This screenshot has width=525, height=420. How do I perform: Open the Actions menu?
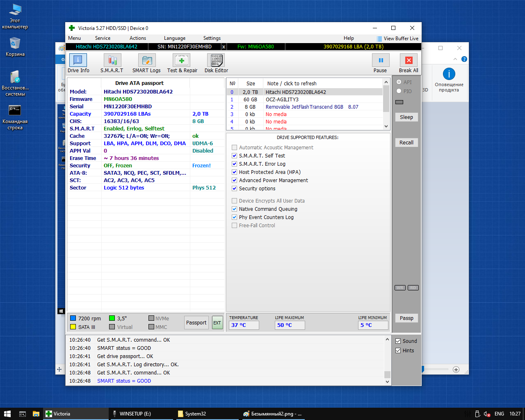pos(138,38)
